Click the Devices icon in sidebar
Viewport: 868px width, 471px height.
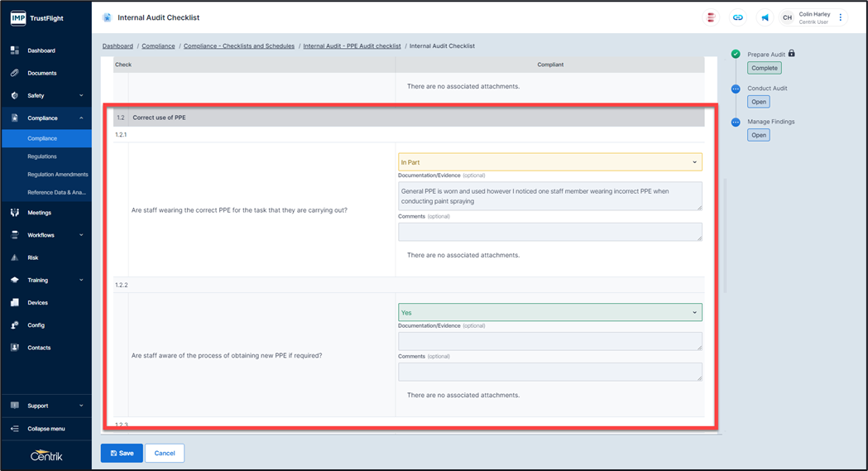(x=15, y=303)
